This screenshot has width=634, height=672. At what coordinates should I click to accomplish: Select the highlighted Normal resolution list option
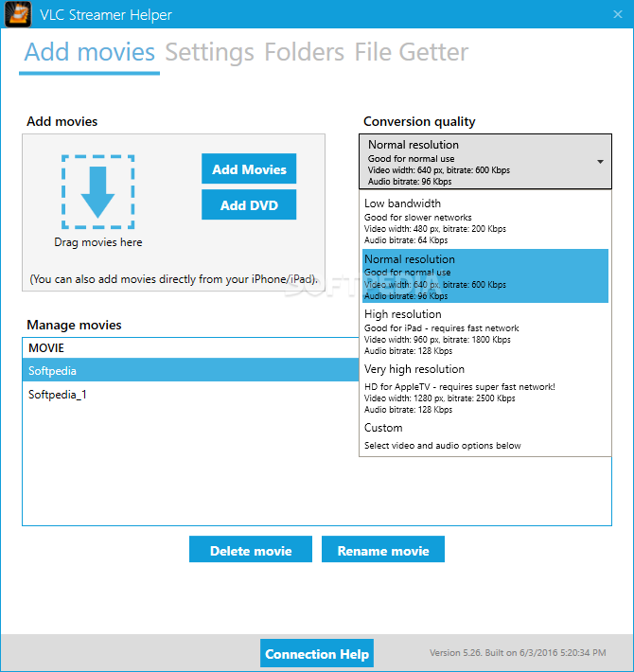pyautogui.click(x=484, y=276)
